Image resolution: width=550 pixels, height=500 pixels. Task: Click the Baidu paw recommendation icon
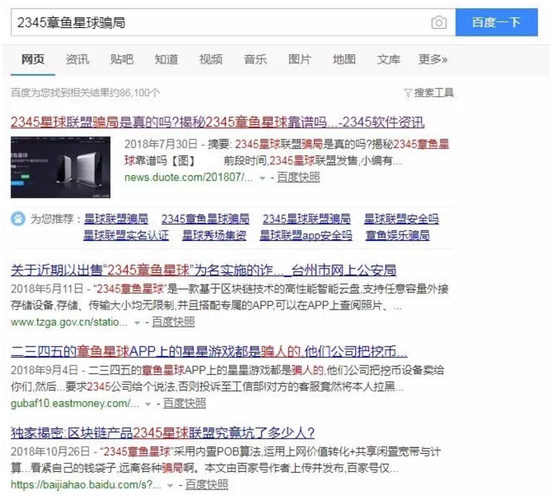18,219
